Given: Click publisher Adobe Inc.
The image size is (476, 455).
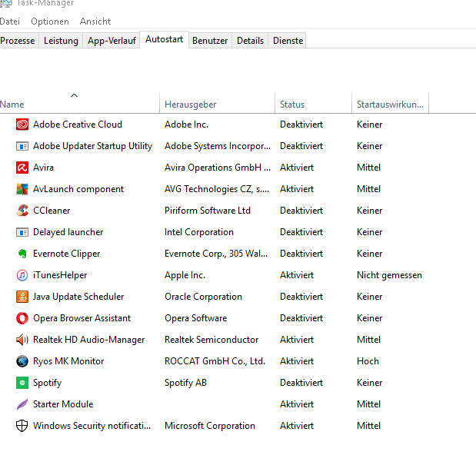Looking at the screenshot, I should tap(186, 125).
